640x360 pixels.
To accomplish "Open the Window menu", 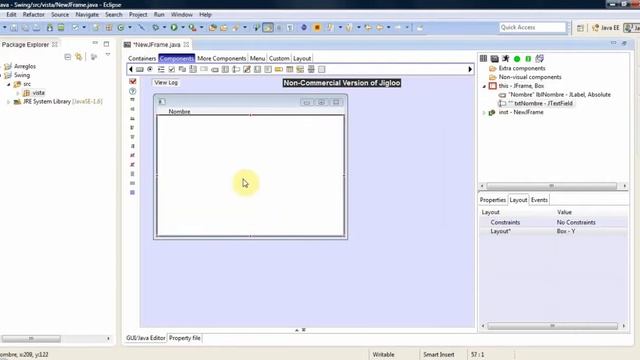I will click(182, 14).
